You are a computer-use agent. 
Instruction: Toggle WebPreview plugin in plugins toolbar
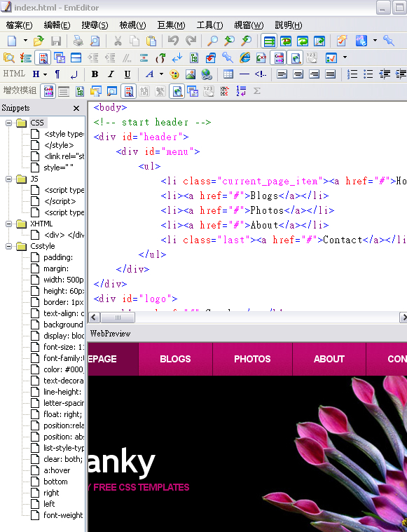tap(177, 91)
